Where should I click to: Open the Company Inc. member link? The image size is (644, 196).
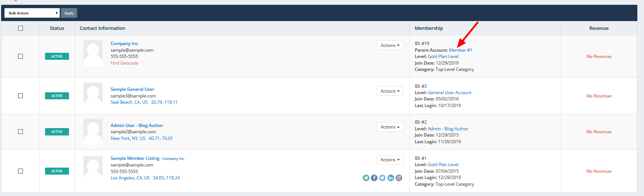click(125, 44)
